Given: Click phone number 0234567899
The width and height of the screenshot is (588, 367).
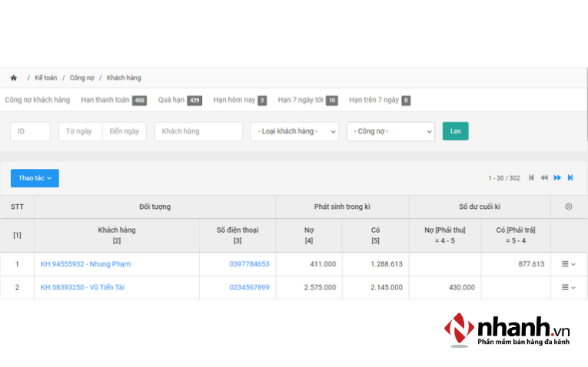Looking at the screenshot, I should pyautogui.click(x=249, y=287).
